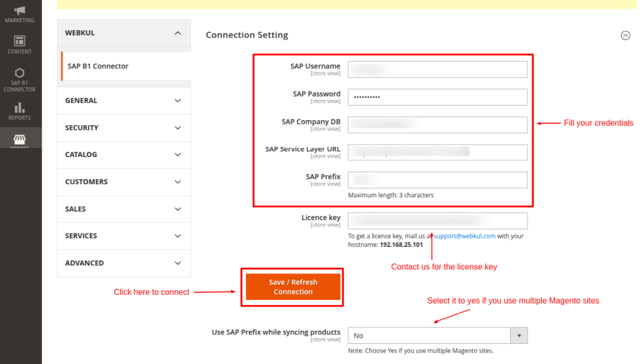The width and height of the screenshot is (644, 364).
Task: Open the Stores storefront icon
Action: click(x=19, y=139)
